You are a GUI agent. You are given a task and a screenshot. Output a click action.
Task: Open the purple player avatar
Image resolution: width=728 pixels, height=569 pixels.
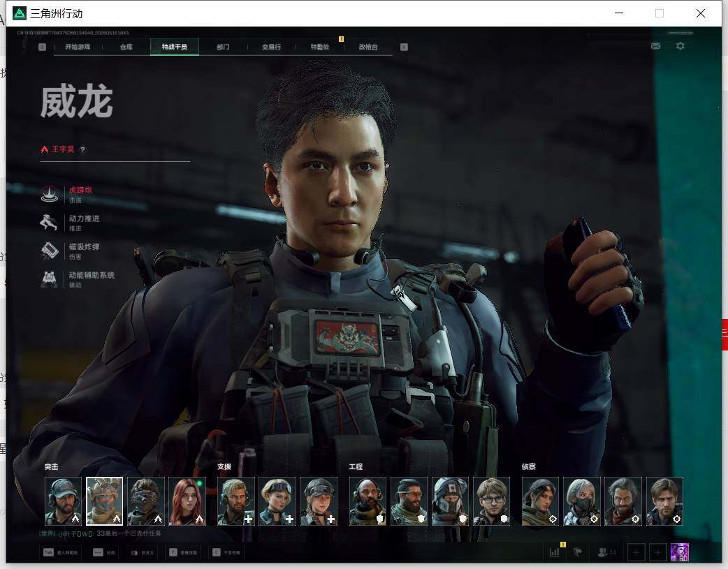pos(680,552)
